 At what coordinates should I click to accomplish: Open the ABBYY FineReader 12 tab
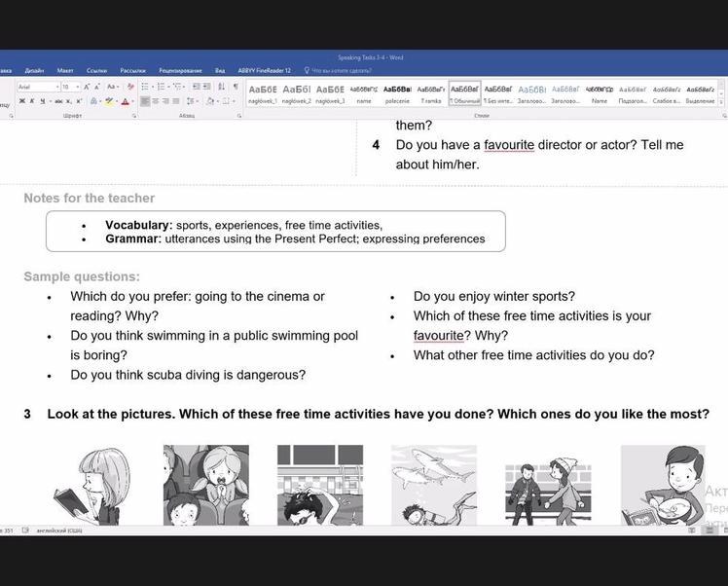coord(264,70)
